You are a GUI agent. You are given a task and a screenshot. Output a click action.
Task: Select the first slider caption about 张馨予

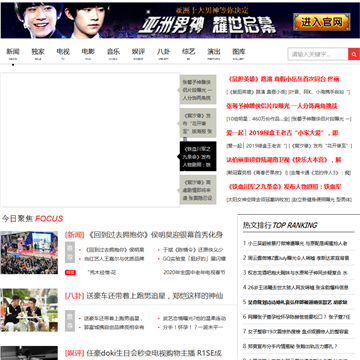click(x=198, y=90)
